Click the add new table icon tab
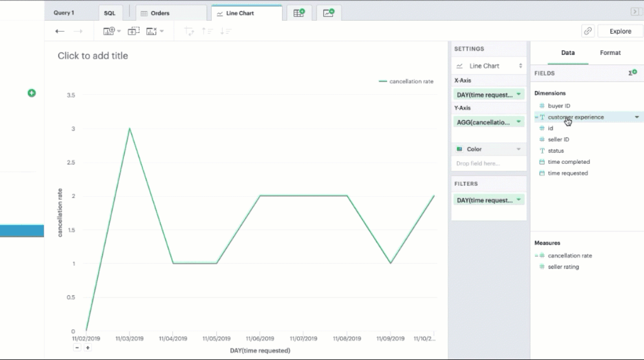Screen dimensions: 644x360 coord(299,13)
